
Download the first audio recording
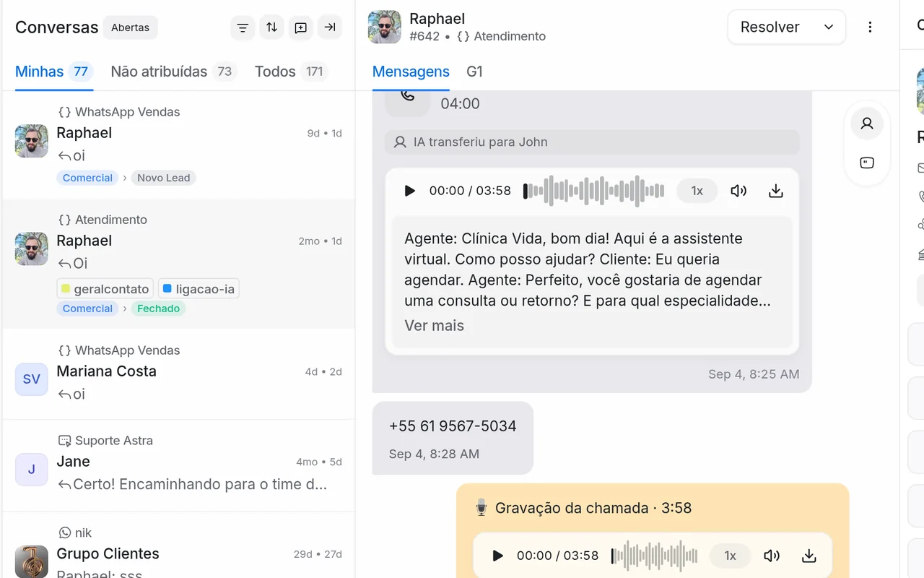click(x=775, y=191)
